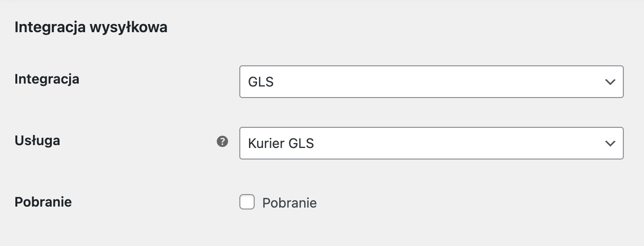This screenshot has width=644, height=246.
Task: Open the Usługa dropdown showing Kurier GLS
Action: click(x=432, y=143)
